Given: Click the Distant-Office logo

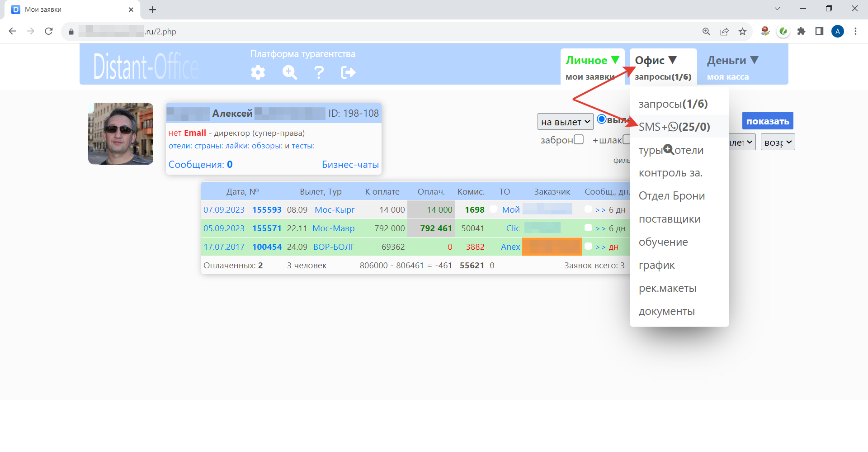Looking at the screenshot, I should tap(146, 67).
